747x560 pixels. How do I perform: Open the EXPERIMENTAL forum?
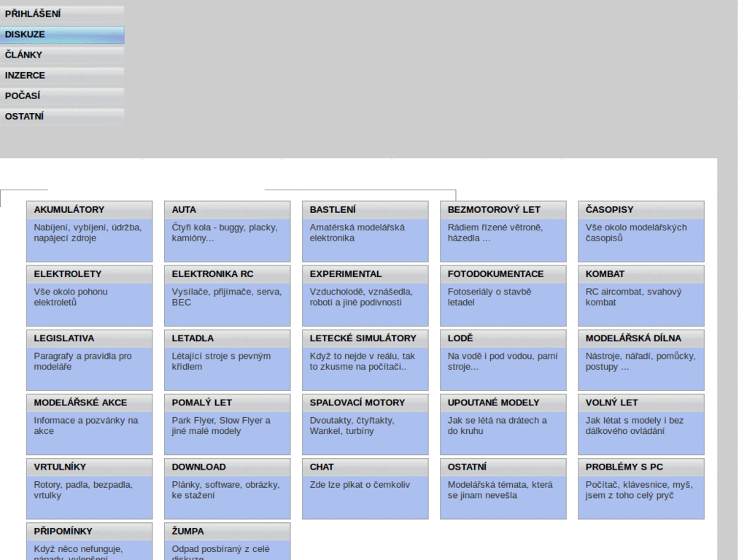(345, 274)
